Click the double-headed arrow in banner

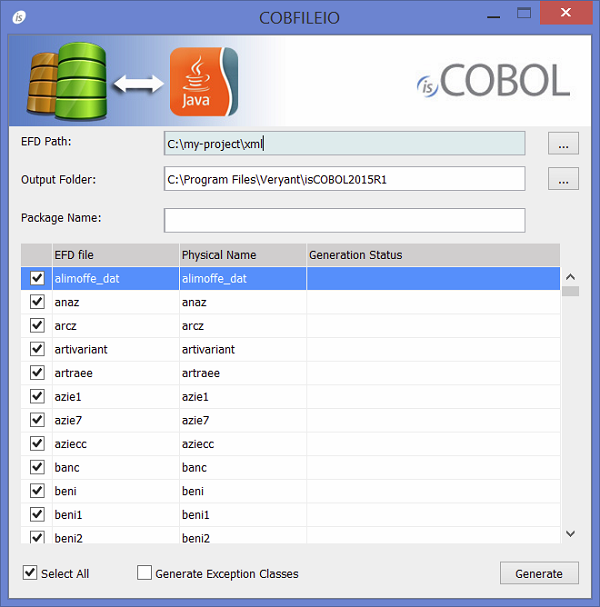coord(138,87)
